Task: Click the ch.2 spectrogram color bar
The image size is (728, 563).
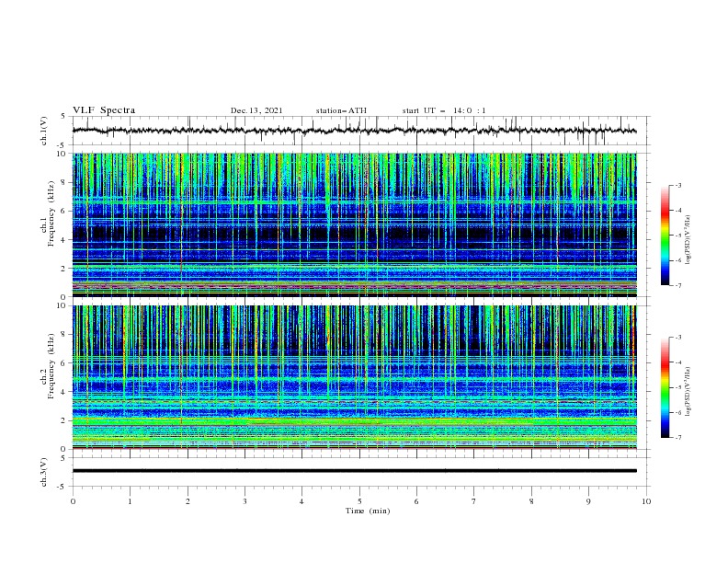Action: [665, 387]
